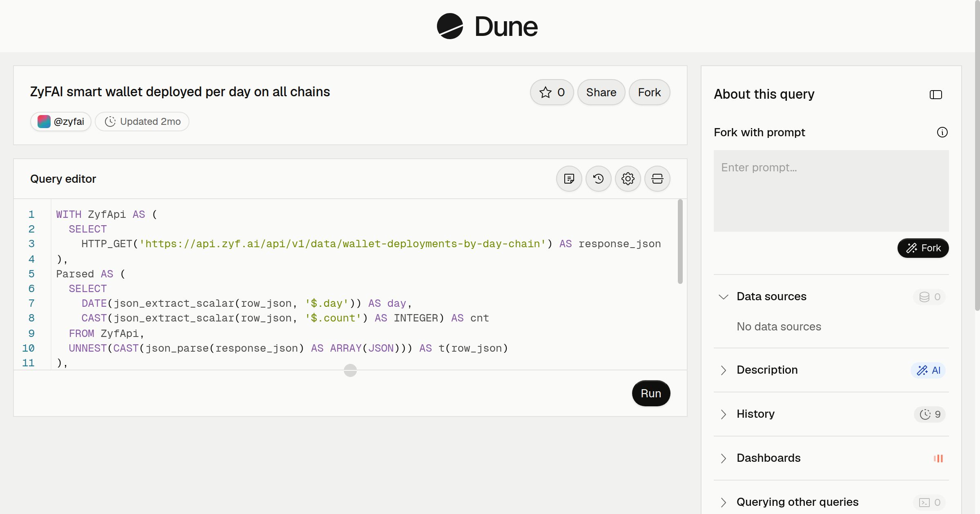The width and height of the screenshot is (980, 514).
Task: Fork the query from the title bar
Action: (649, 92)
